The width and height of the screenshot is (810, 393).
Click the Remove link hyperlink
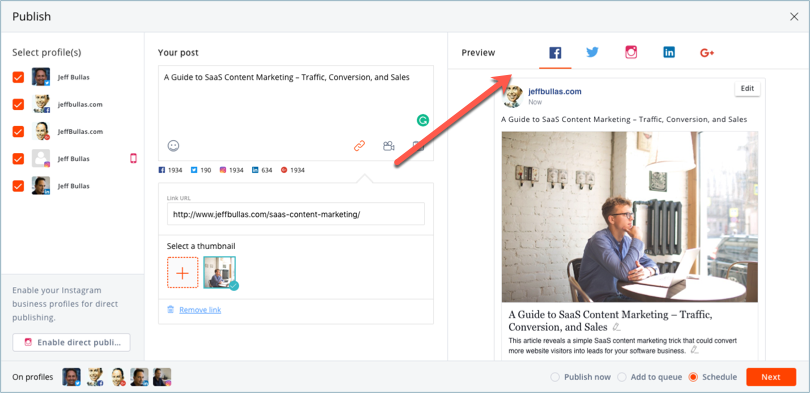tap(200, 310)
